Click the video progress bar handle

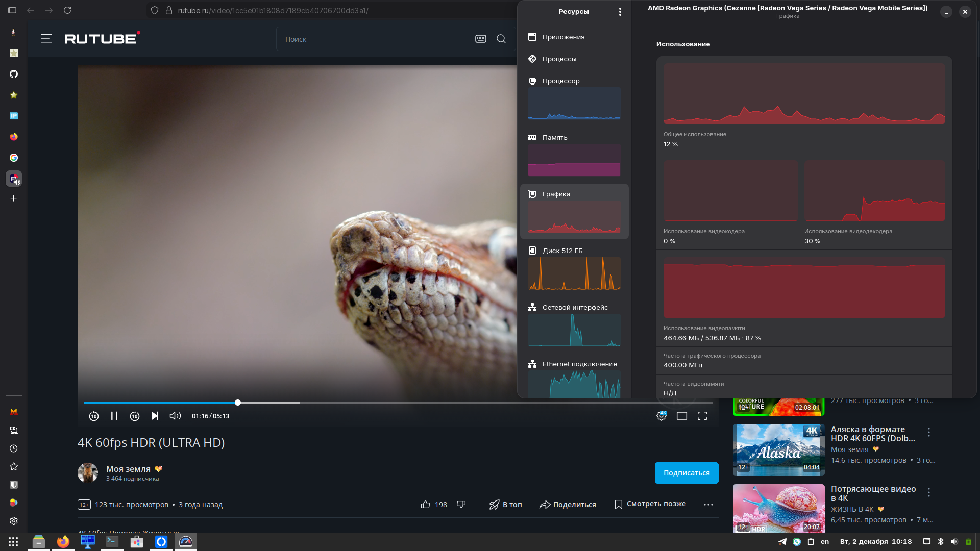[x=238, y=403]
